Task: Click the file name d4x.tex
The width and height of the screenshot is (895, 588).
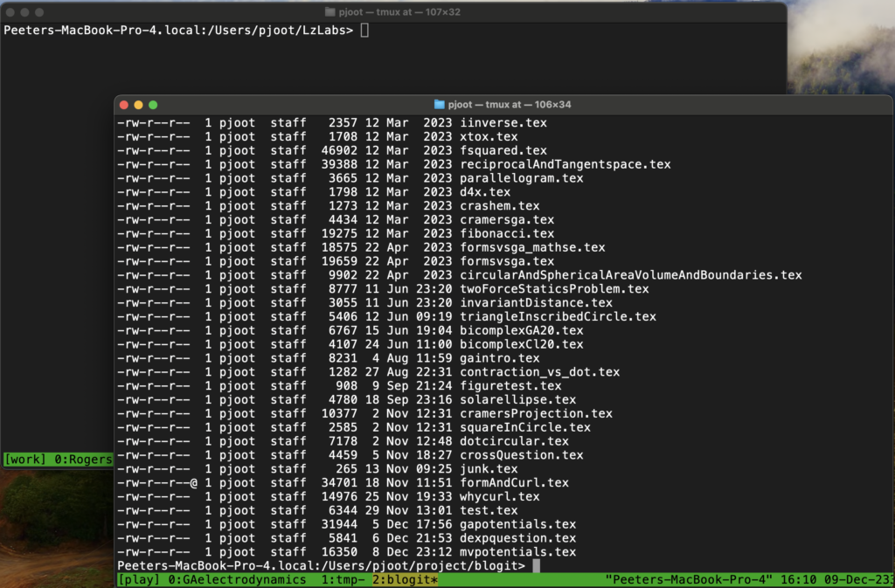Action: click(485, 192)
